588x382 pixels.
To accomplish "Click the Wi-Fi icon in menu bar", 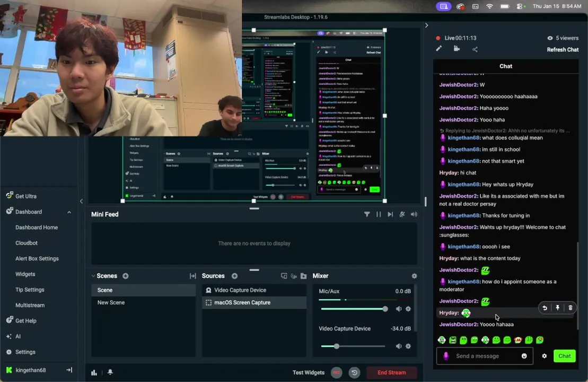I will tap(489, 6).
